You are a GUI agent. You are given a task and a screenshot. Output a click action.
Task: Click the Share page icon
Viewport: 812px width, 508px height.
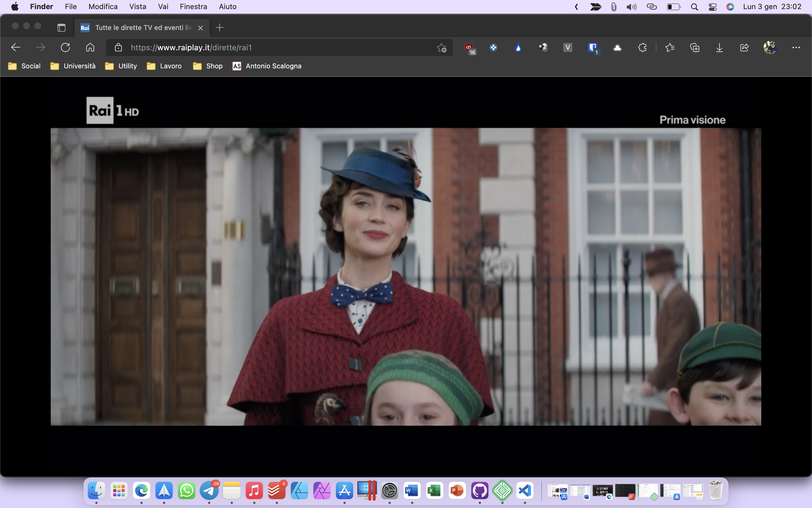tap(744, 48)
